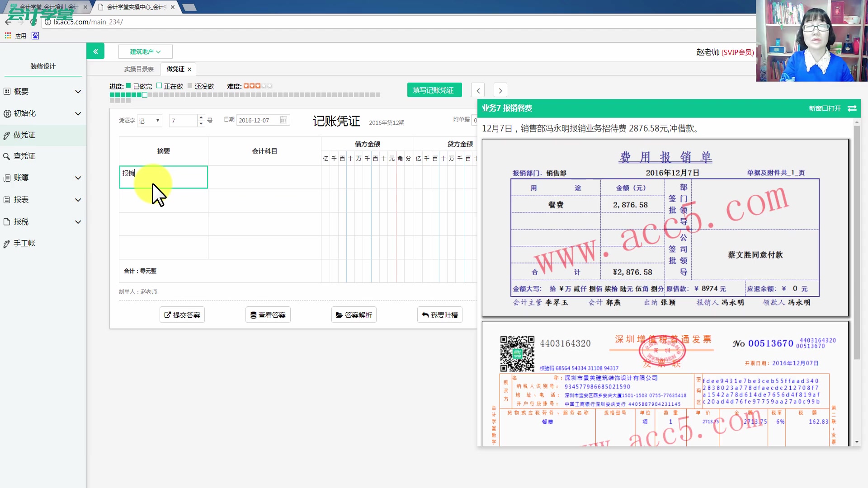
Task: Select the 手工帐 icon at sidebar bottom
Action: 7,243
